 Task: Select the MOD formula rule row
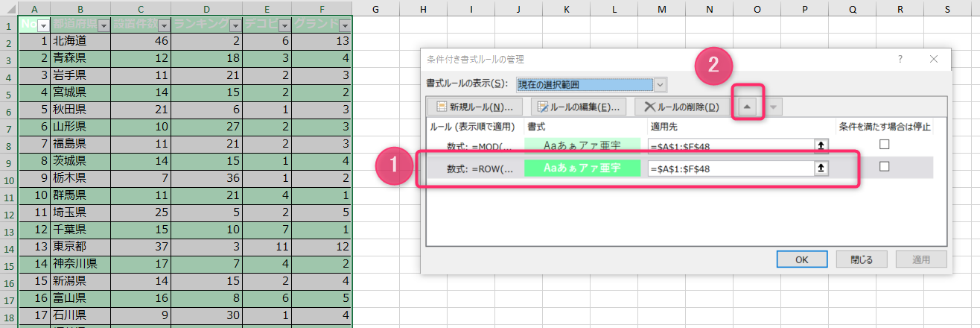tap(477, 146)
